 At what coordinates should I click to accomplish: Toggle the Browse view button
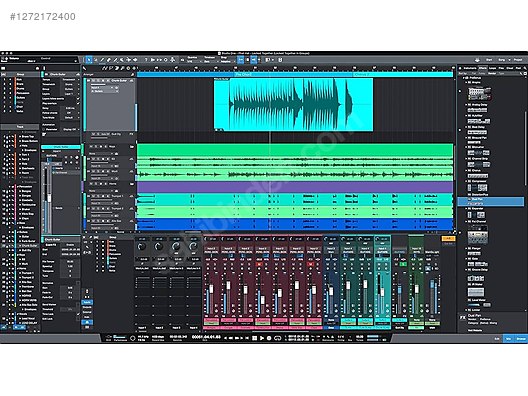point(521,338)
